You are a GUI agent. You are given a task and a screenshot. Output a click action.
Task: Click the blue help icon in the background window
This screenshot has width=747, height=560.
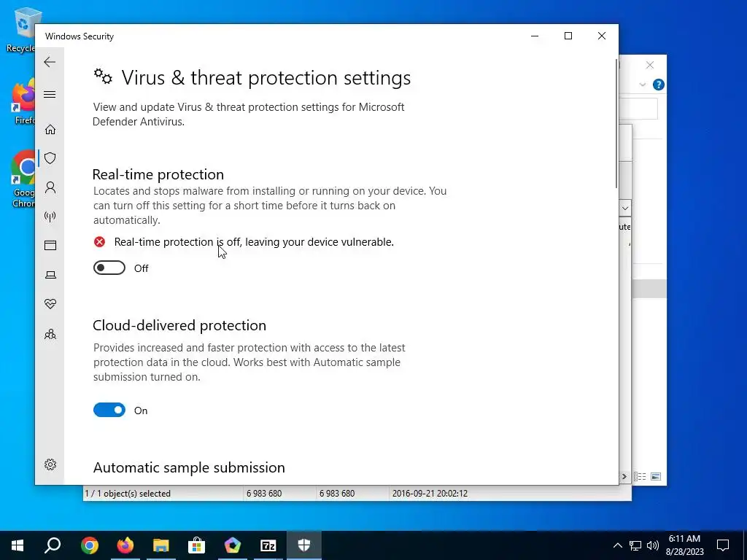(x=659, y=85)
